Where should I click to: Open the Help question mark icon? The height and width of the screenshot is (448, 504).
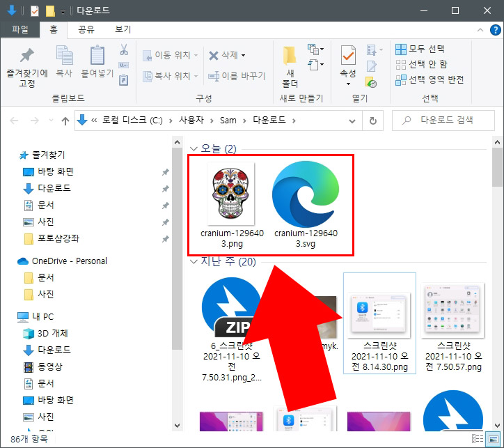[x=495, y=30]
